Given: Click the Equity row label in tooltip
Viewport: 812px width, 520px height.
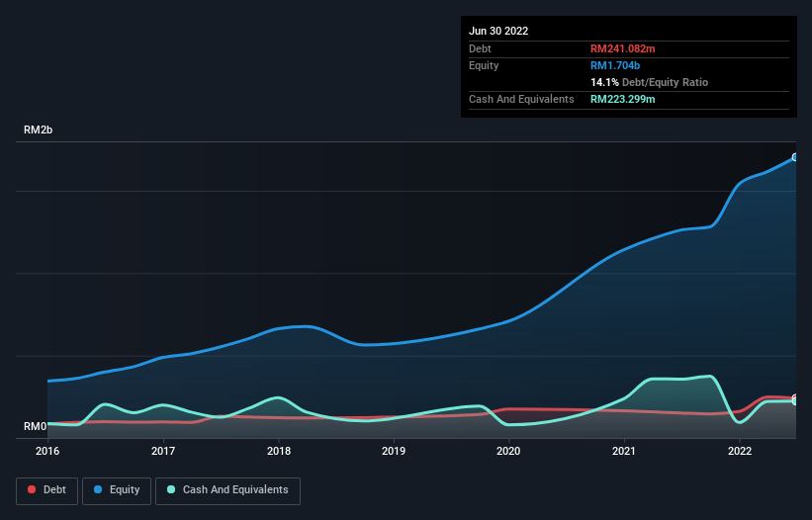Looking at the screenshot, I should (x=484, y=65).
